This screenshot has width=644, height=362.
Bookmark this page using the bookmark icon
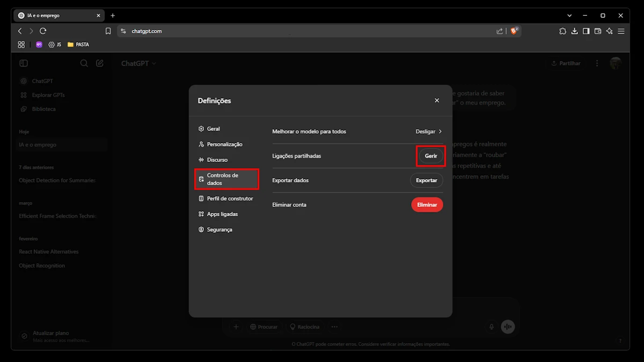click(x=108, y=31)
